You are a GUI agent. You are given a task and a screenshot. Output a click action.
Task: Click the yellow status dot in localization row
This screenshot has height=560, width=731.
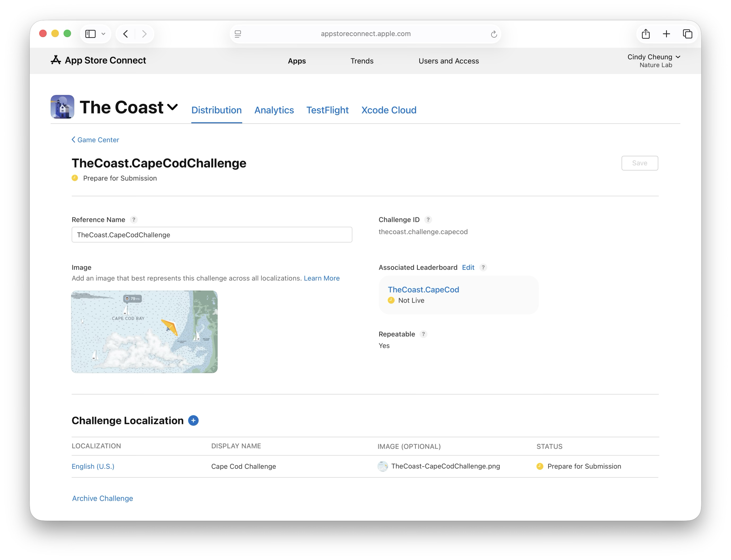pos(540,466)
